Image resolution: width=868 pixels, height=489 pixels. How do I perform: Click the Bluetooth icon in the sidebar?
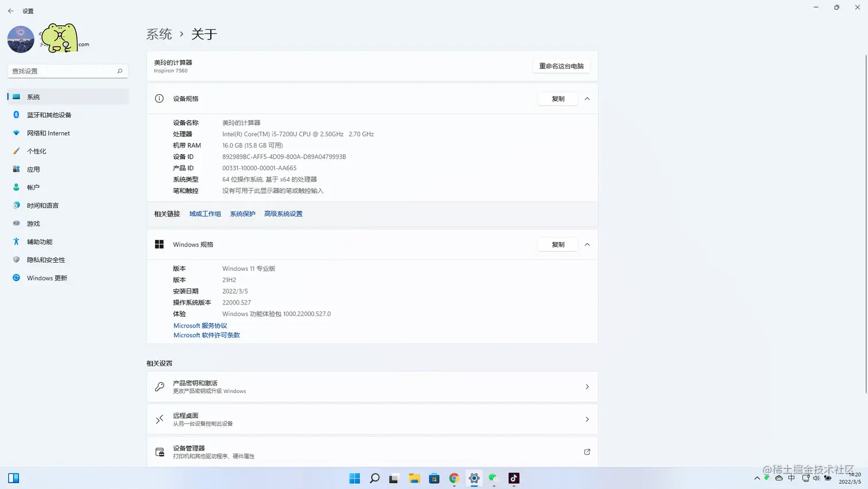click(16, 115)
